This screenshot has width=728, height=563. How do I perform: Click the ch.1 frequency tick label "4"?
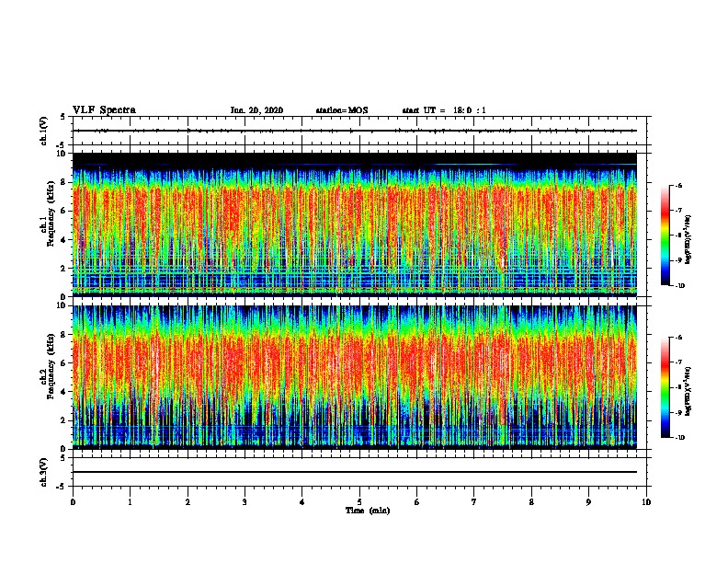pos(64,240)
